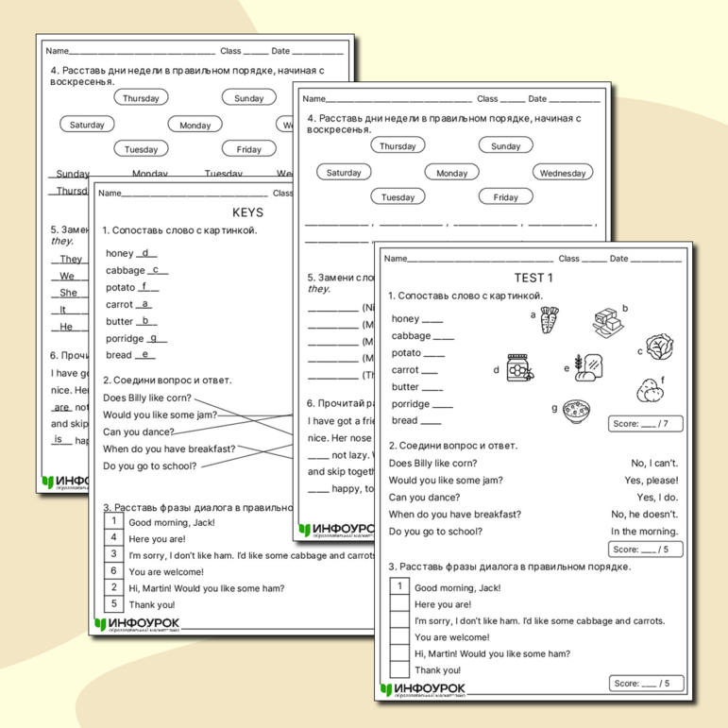Click the Thursday oval on the middle page
This screenshot has height=728, width=728.
pos(398,145)
